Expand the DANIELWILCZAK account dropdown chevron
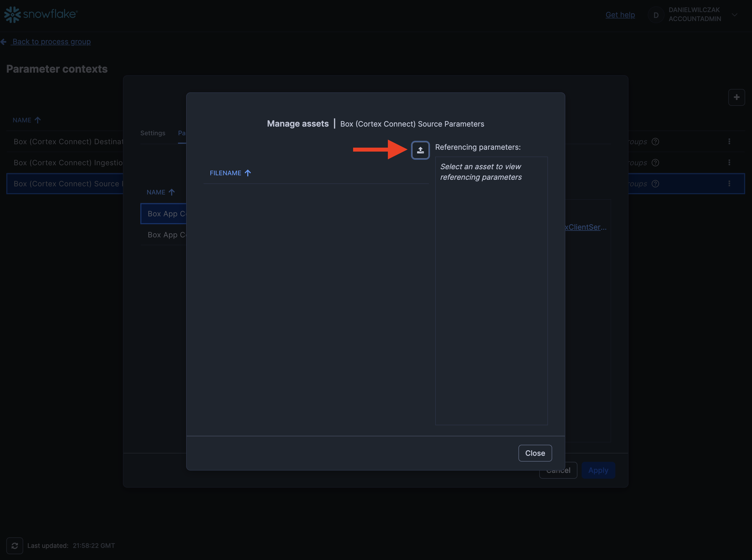This screenshot has height=560, width=752. point(734,14)
